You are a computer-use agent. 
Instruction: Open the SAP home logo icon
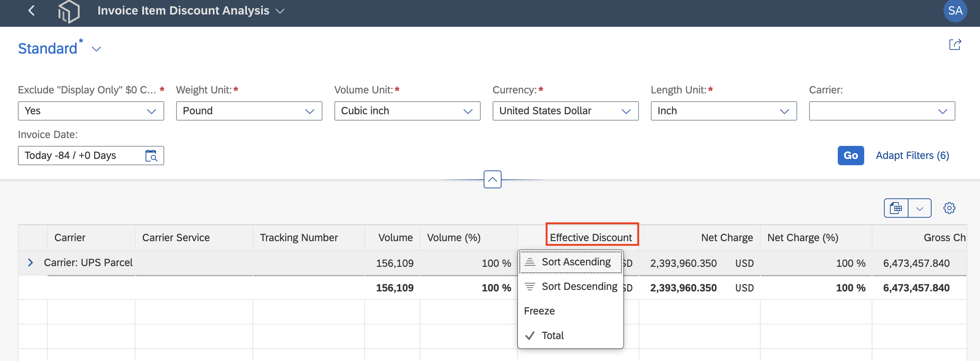coord(69,12)
